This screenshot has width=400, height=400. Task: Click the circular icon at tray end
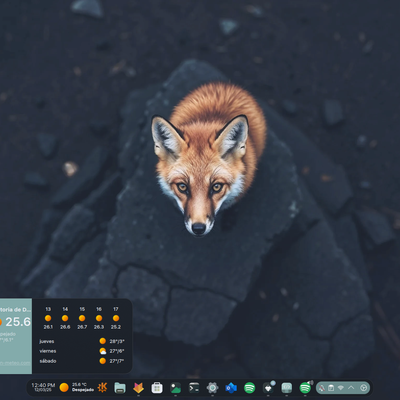point(364,388)
